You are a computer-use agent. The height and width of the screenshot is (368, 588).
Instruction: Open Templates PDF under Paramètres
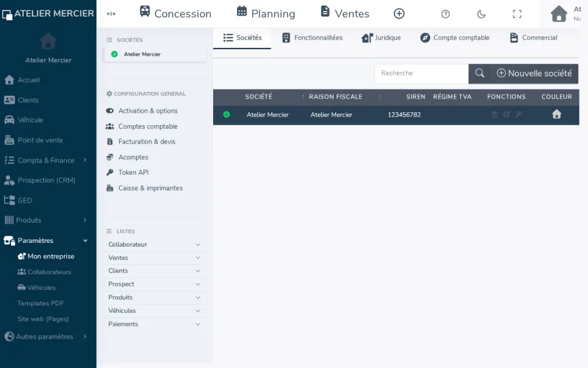pyautogui.click(x=40, y=303)
